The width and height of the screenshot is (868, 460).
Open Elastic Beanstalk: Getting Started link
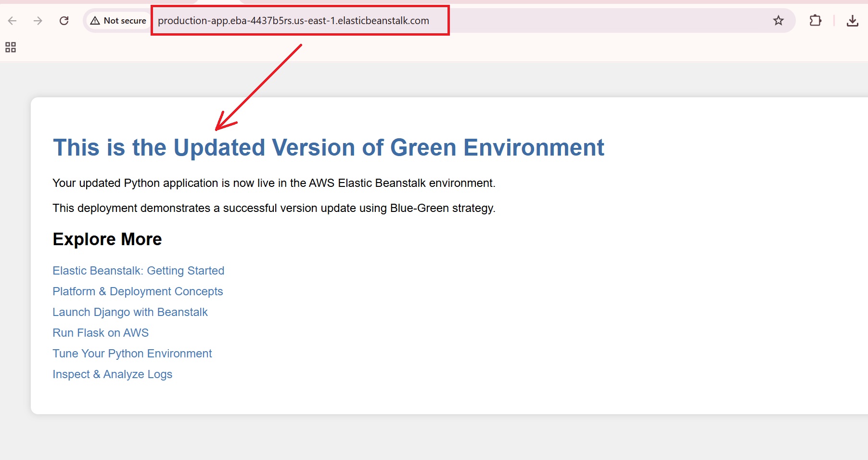[x=138, y=271]
